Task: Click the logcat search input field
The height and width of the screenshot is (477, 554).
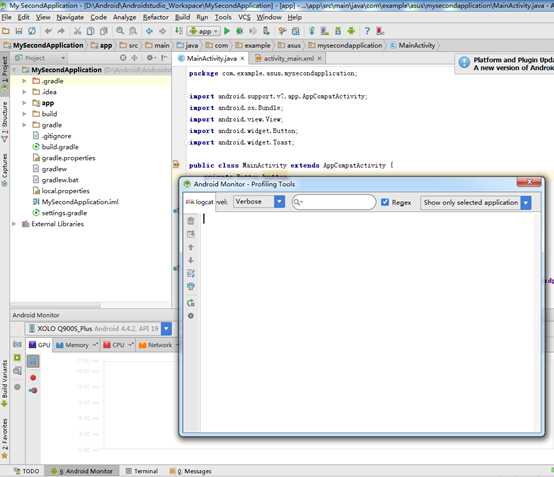Action: 334,202
